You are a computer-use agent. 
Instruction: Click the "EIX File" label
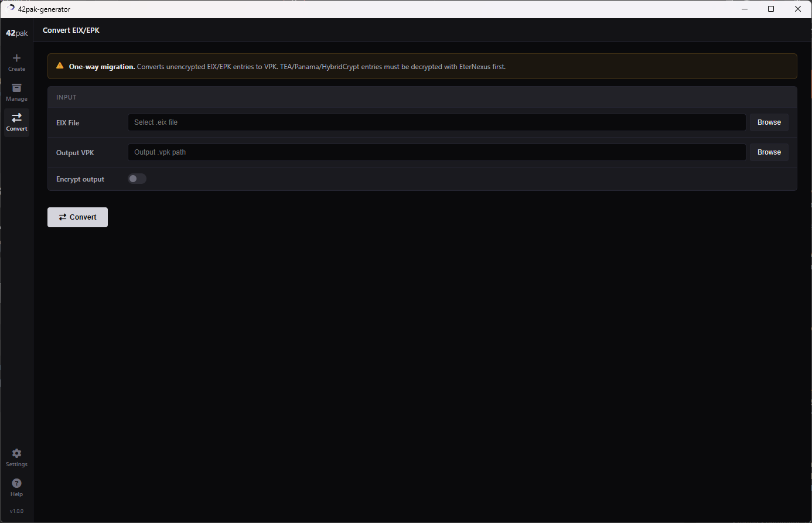click(68, 123)
